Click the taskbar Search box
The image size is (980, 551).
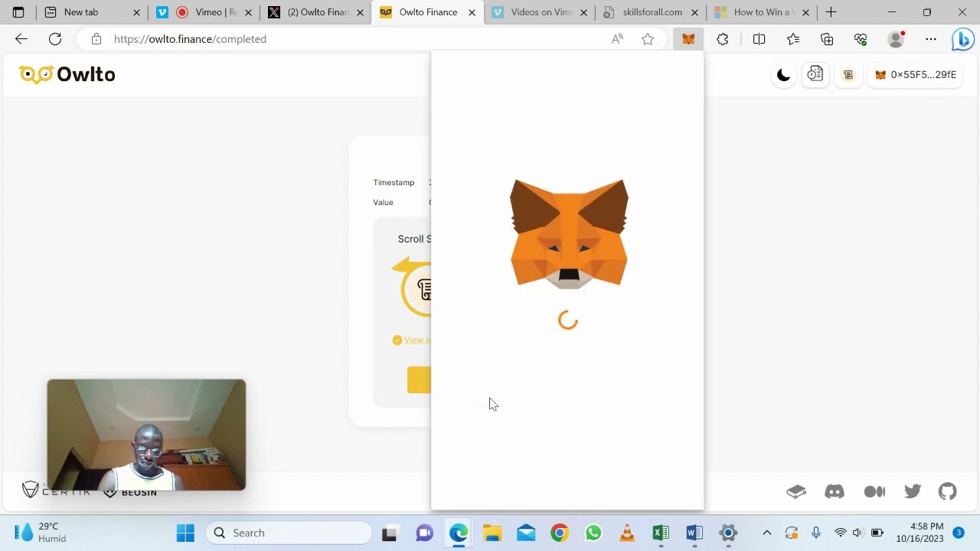(289, 533)
